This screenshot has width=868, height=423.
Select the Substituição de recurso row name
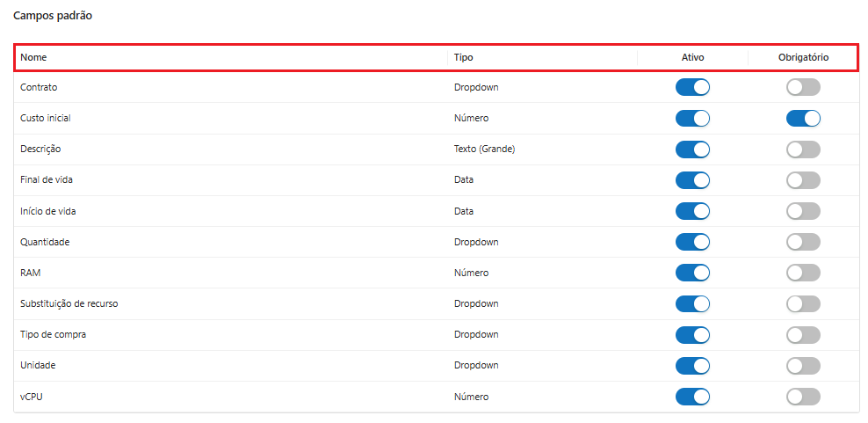[x=69, y=303]
